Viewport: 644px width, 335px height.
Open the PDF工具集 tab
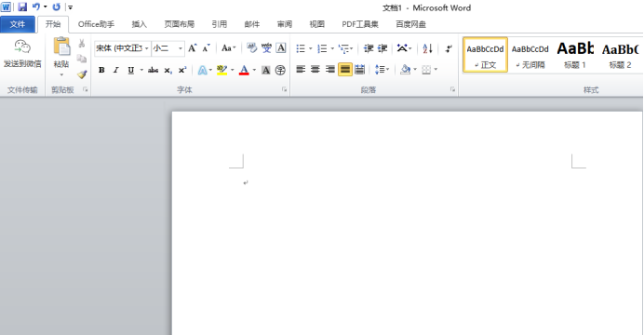[360, 24]
